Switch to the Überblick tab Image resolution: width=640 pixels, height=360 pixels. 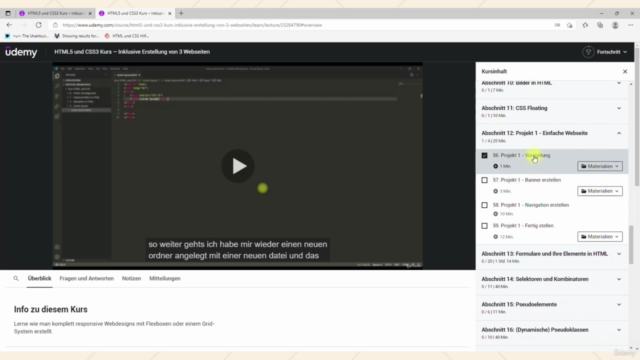point(39,278)
